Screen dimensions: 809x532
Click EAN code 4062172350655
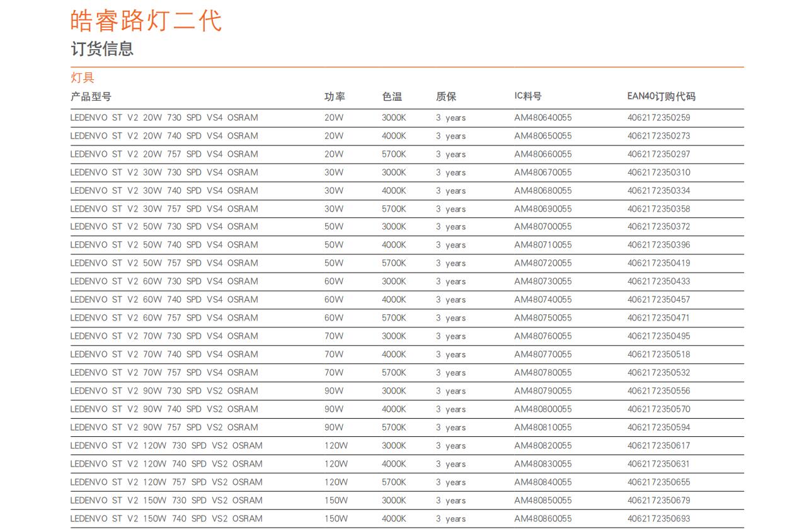[x=659, y=482]
